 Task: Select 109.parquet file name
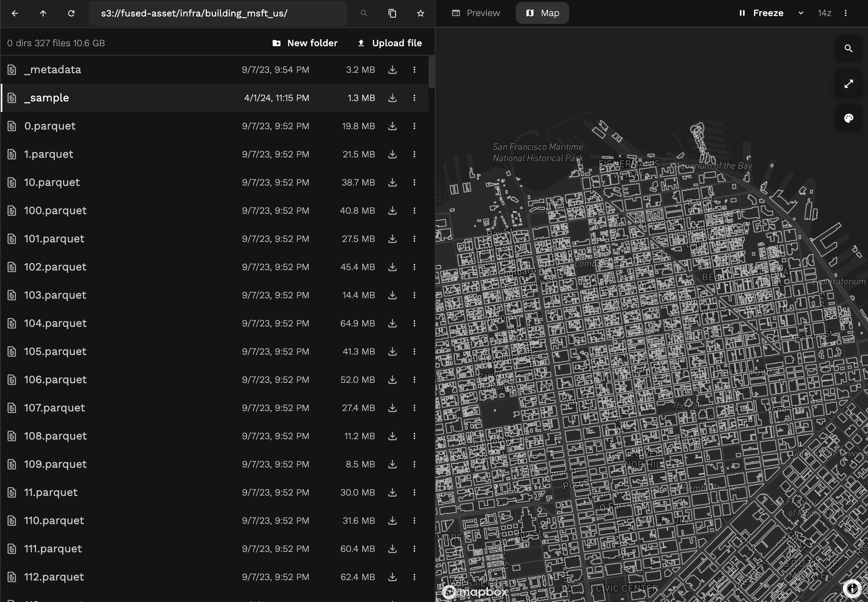click(x=55, y=464)
